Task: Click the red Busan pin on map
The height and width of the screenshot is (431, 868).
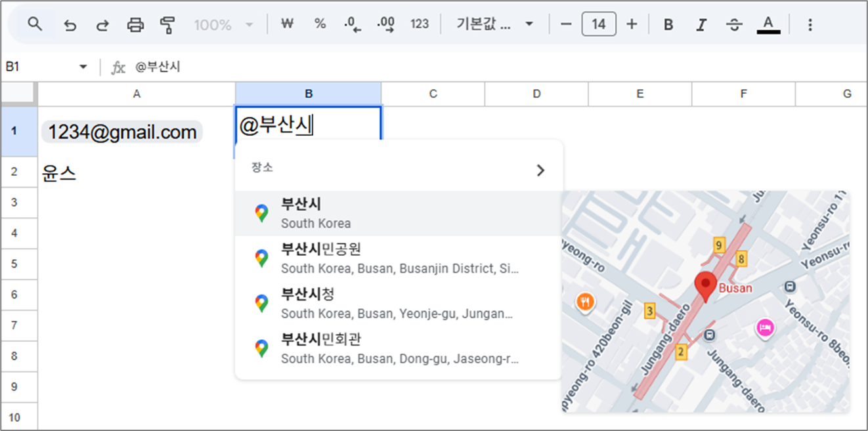Action: [706, 286]
